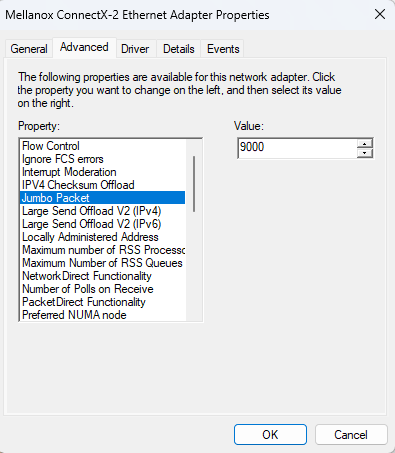Select NetworkDirect Functionality property
Image resolution: width=395 pixels, height=453 pixels.
pos(102,276)
